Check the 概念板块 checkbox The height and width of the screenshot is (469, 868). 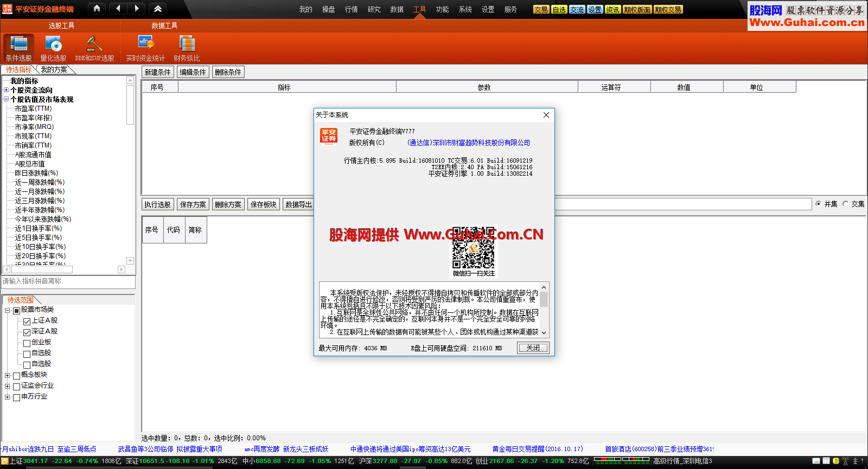tap(16, 376)
